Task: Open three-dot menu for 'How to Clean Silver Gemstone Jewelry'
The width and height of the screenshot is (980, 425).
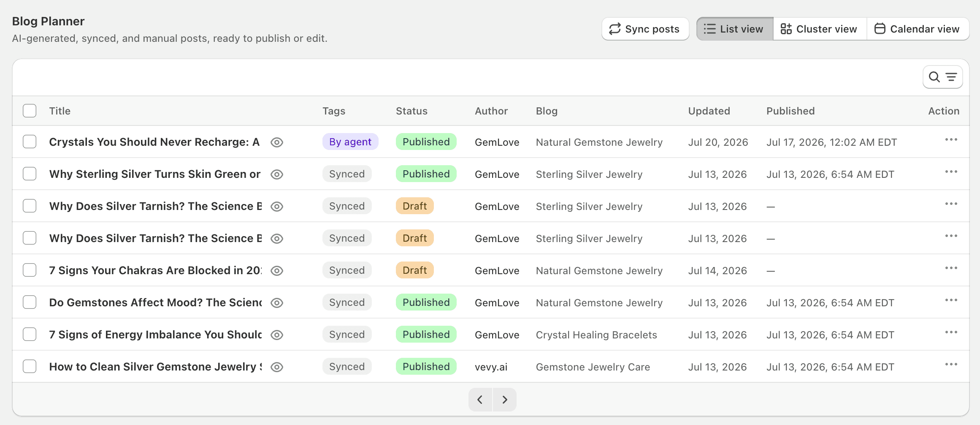Action: [951, 365]
